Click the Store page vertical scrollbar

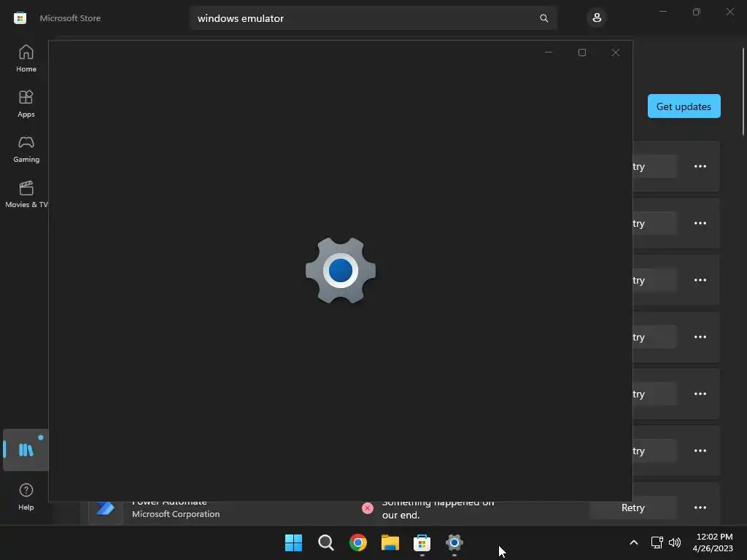tap(743, 90)
